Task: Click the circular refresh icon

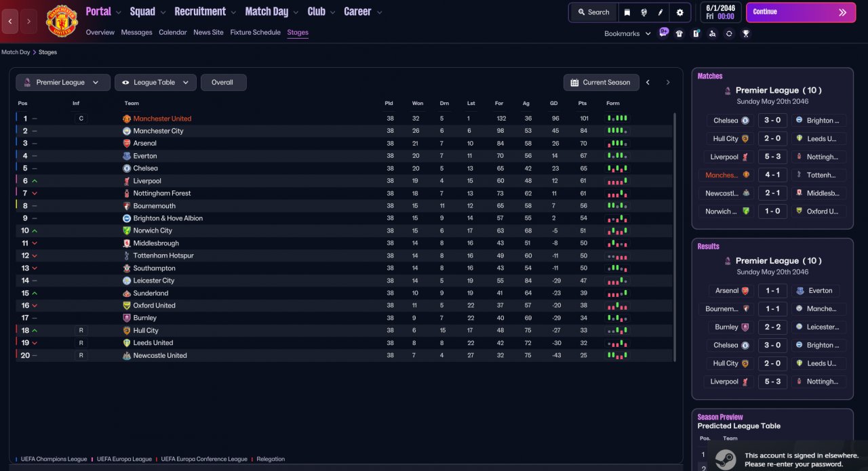Action: pyautogui.click(x=729, y=33)
